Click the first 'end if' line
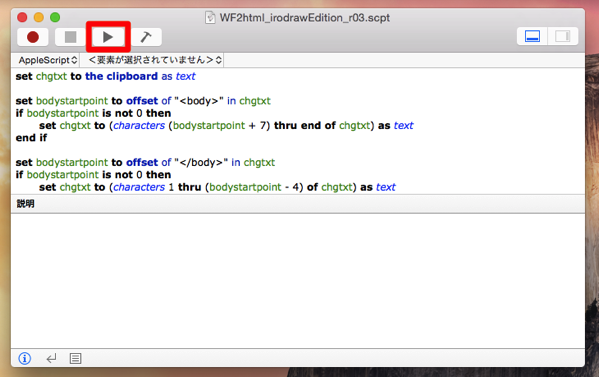The width and height of the screenshot is (599, 377). pos(31,138)
